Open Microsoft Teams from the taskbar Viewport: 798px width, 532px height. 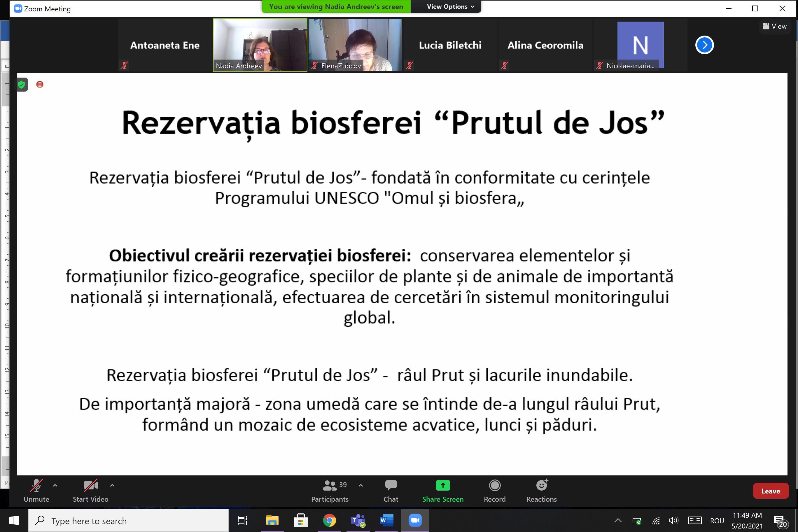358,520
